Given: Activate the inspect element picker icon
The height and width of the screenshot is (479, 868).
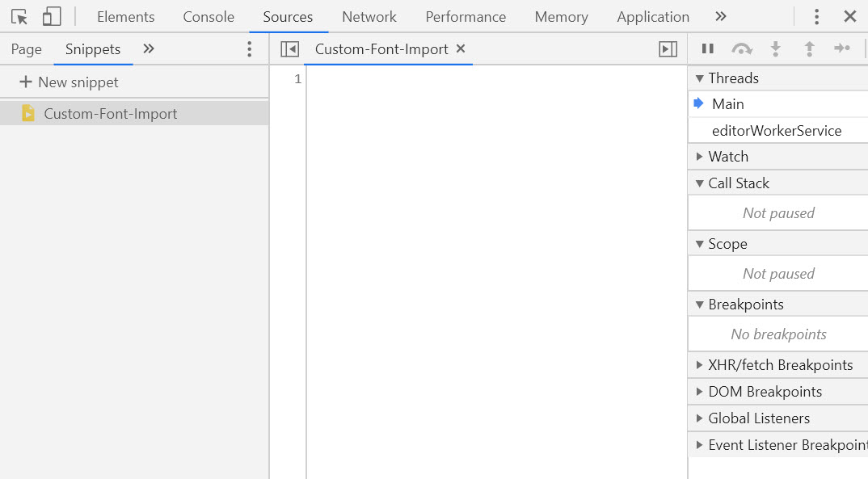Looking at the screenshot, I should 19,17.
